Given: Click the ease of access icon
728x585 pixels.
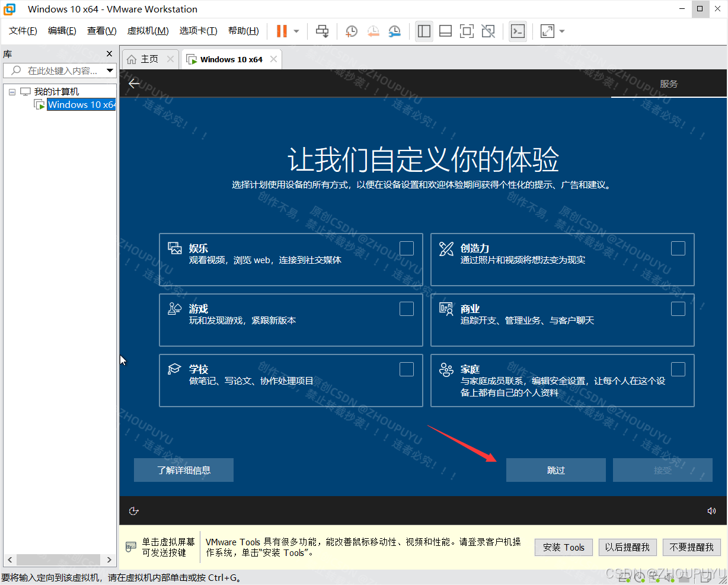Looking at the screenshot, I should coord(134,511).
